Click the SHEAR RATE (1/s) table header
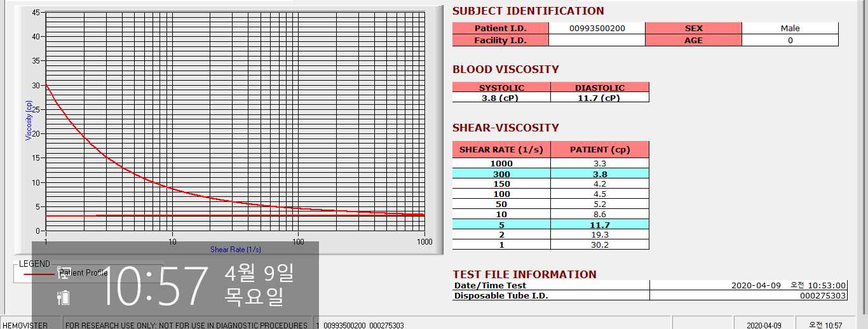 click(501, 150)
